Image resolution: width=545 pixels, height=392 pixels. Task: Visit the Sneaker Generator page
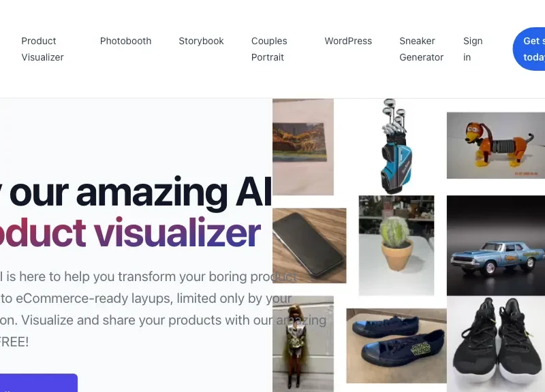click(x=421, y=49)
